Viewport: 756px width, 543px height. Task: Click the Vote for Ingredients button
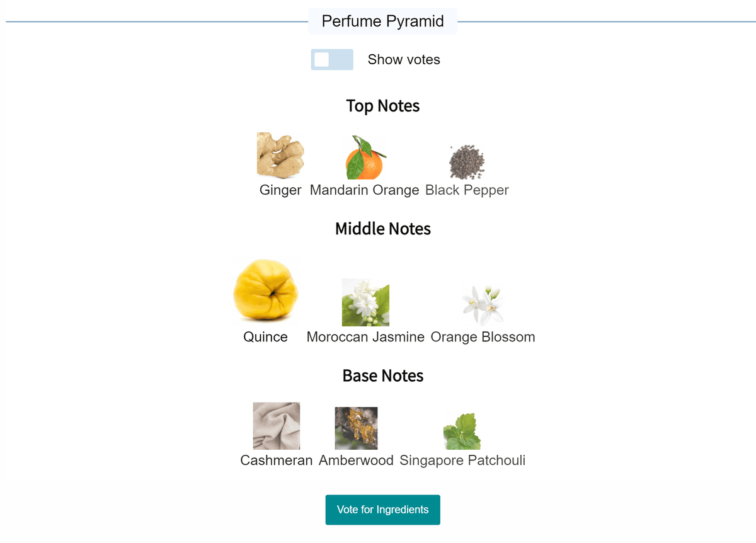(383, 510)
